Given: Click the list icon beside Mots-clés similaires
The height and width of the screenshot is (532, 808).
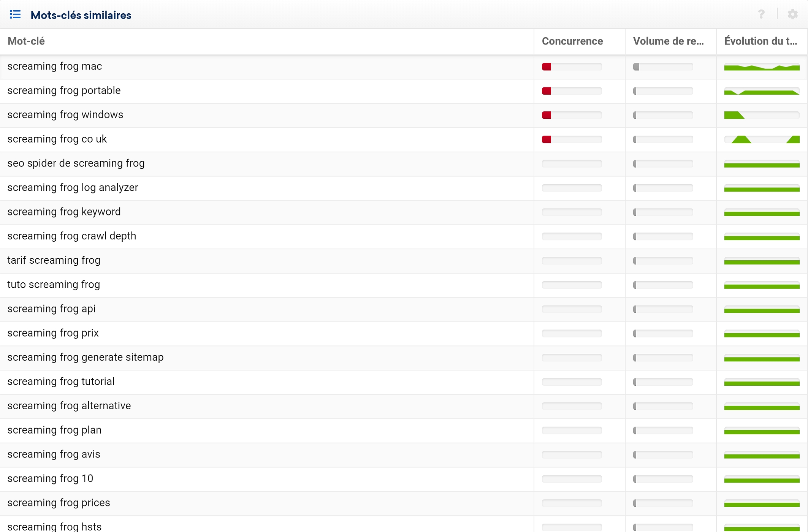Looking at the screenshot, I should click(x=15, y=14).
